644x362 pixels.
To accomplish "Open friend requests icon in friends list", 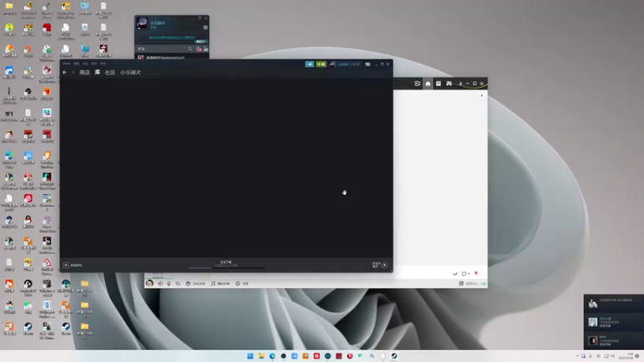I will pos(199,49).
